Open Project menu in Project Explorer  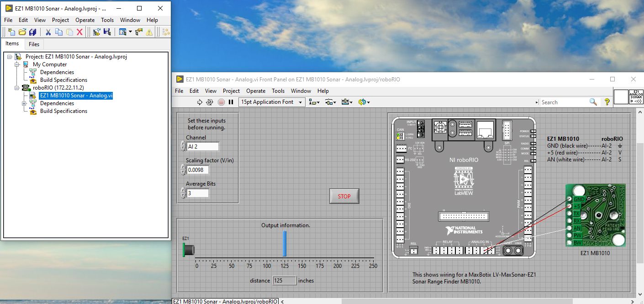(x=60, y=20)
